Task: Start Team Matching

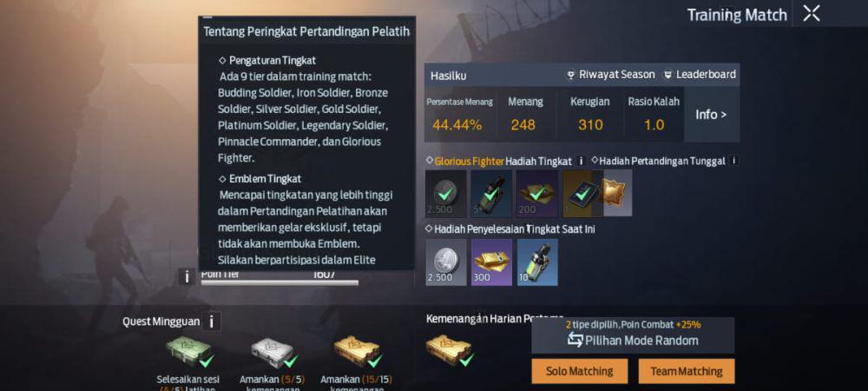Action: [687, 371]
